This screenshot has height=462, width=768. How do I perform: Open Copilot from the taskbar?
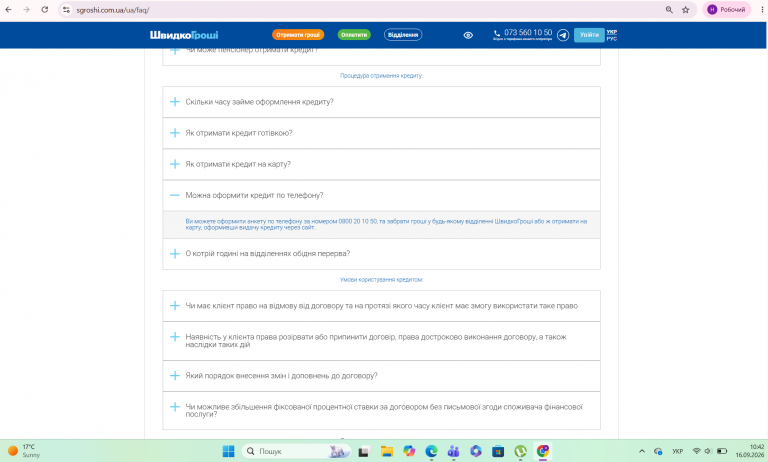pyautogui.click(x=409, y=451)
